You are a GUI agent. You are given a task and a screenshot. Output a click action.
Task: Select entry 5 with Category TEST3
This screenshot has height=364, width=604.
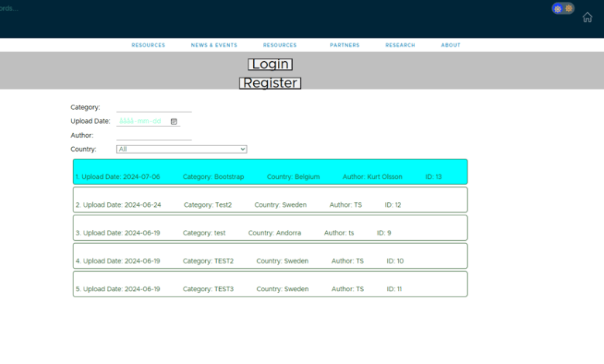[x=270, y=284]
